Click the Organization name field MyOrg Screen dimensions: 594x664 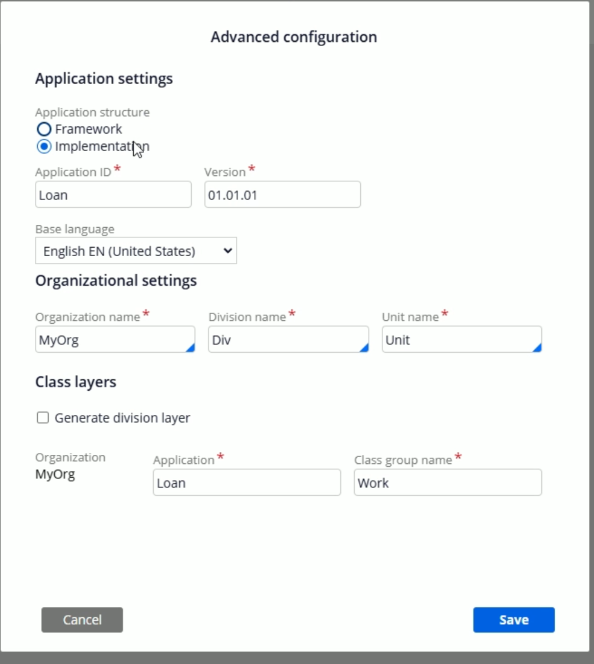pos(115,339)
